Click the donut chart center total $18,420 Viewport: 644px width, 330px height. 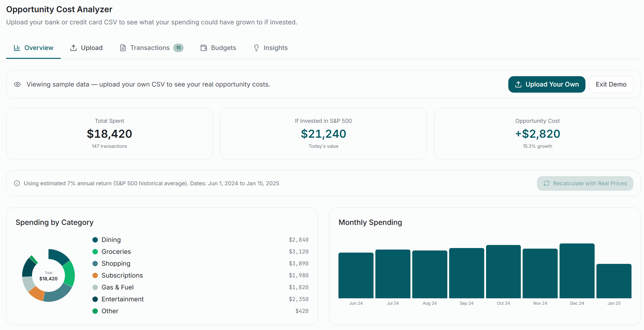coord(48,279)
